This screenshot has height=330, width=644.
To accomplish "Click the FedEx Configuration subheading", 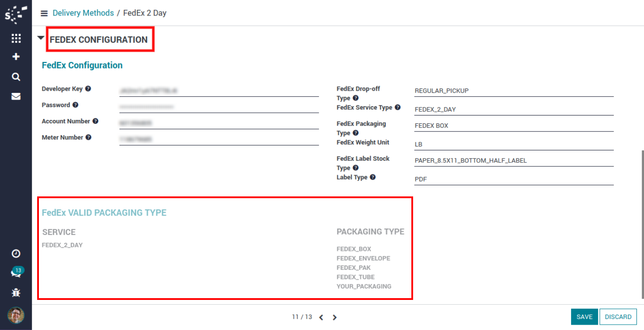I will tap(82, 65).
